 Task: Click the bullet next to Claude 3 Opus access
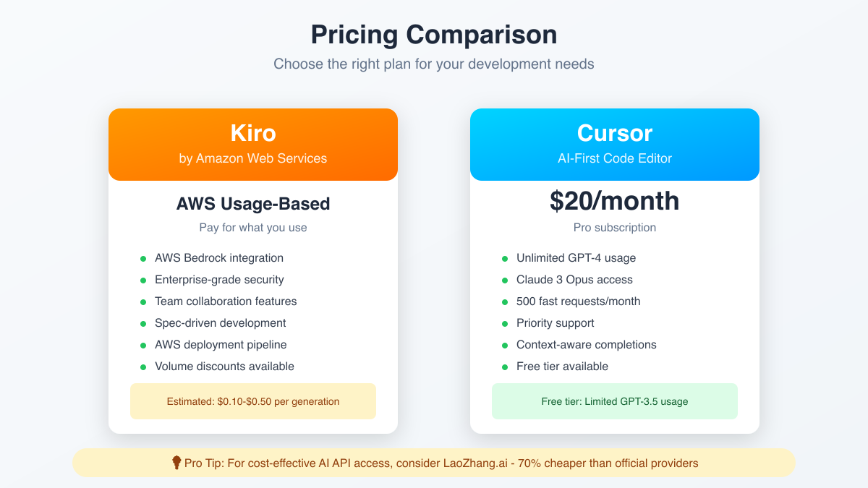point(505,280)
